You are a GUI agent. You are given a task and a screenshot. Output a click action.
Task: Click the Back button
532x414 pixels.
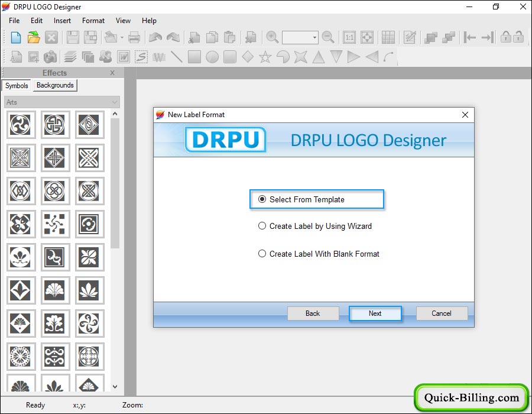313,313
